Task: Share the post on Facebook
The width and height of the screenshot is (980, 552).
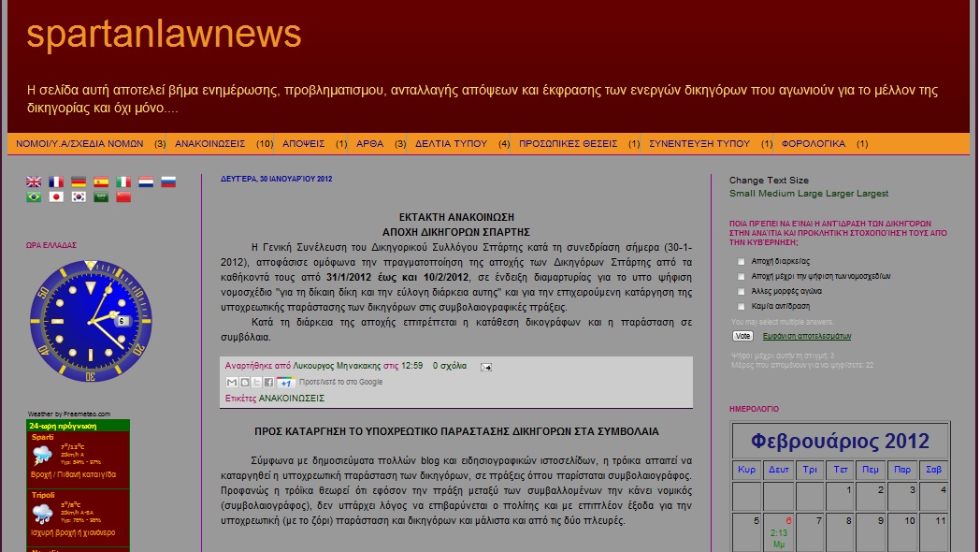Action: 268,383
